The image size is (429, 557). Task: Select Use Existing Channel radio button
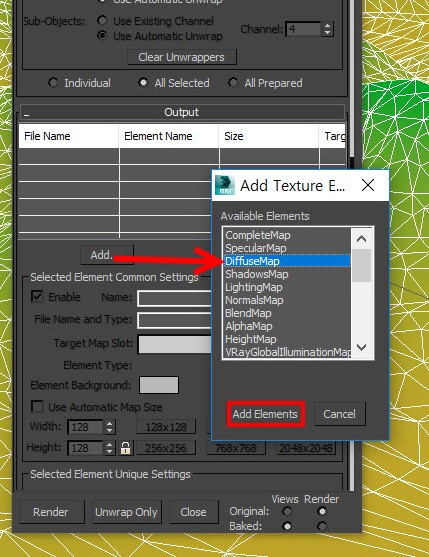102,21
